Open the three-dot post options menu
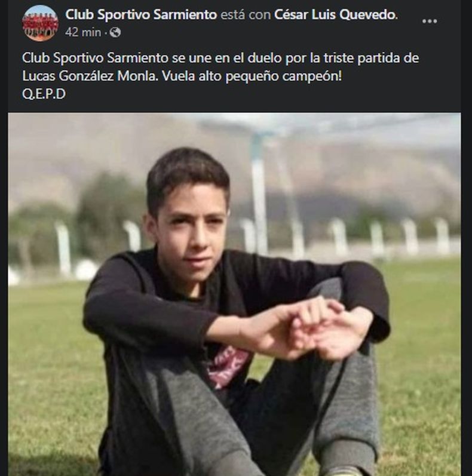The height and width of the screenshot is (476, 472). 430,21
